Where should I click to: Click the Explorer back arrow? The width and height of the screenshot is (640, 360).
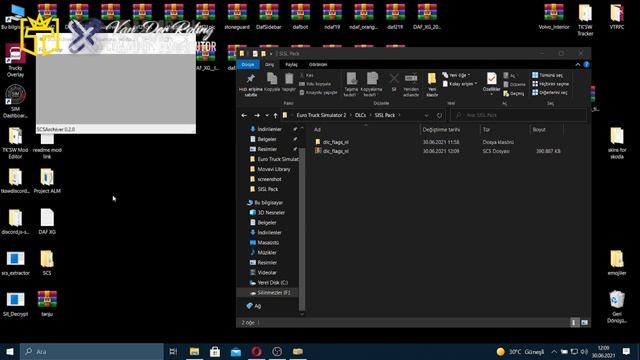[x=244, y=116]
